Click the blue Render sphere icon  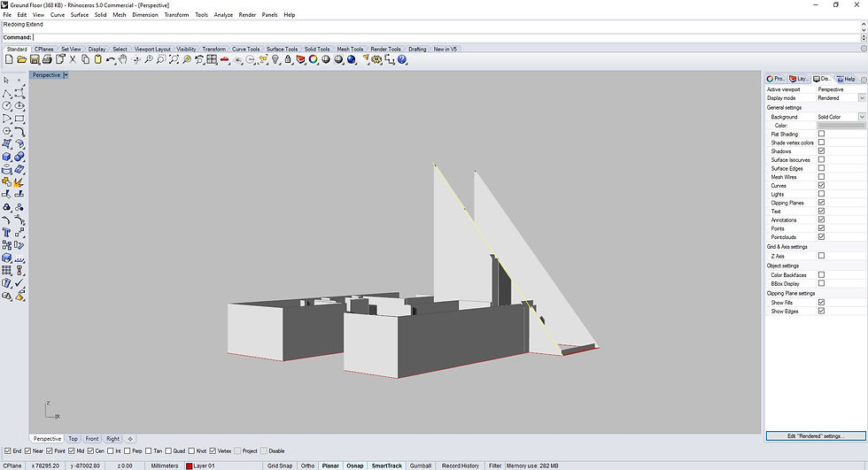pyautogui.click(x=352, y=59)
